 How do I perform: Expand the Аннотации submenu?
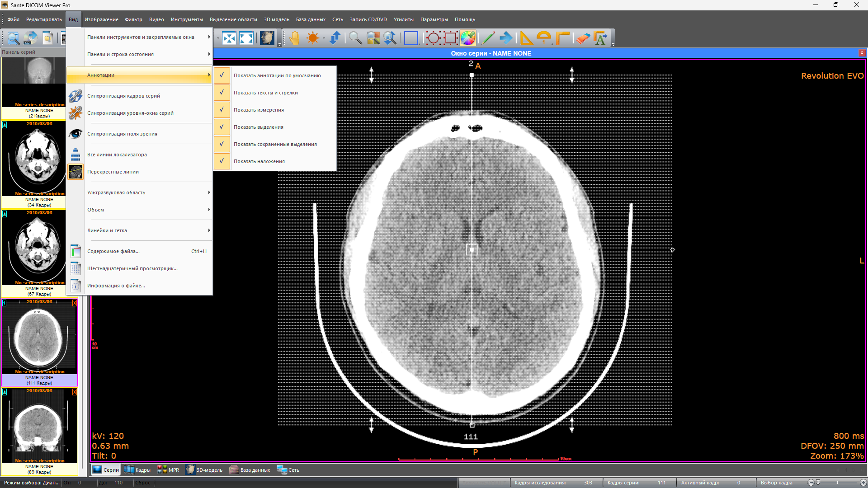(140, 75)
